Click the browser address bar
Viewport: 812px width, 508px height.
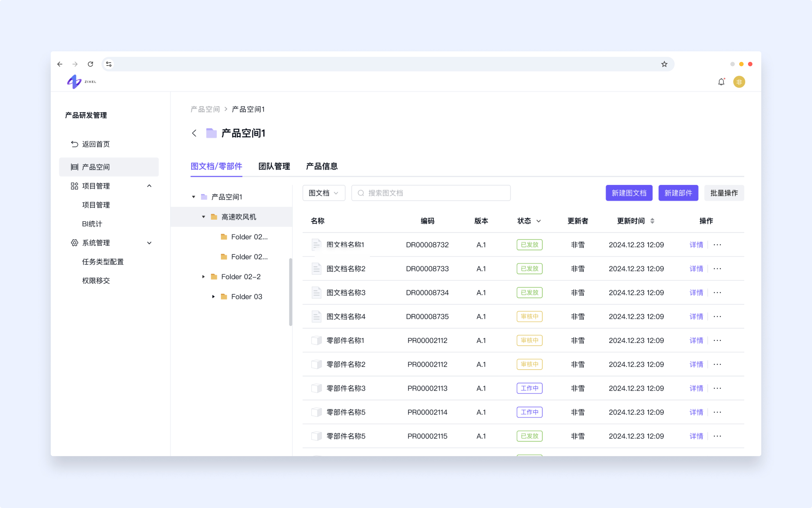[x=388, y=64]
